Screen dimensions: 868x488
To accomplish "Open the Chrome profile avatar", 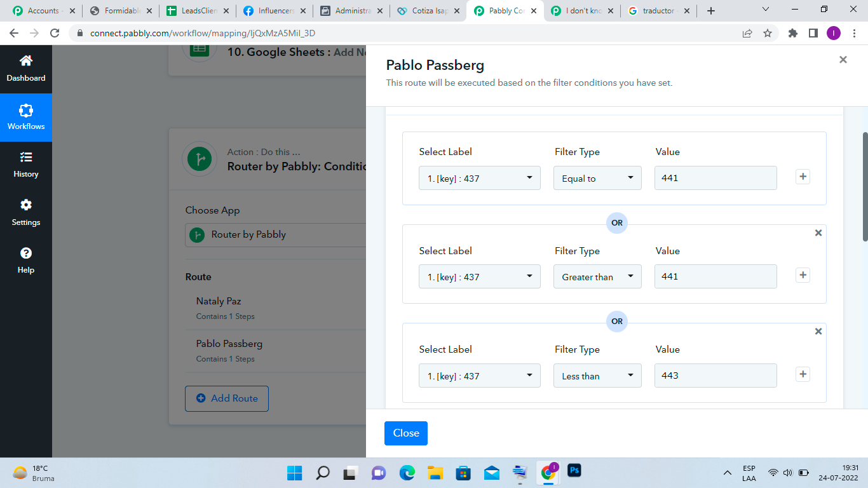I will (834, 33).
